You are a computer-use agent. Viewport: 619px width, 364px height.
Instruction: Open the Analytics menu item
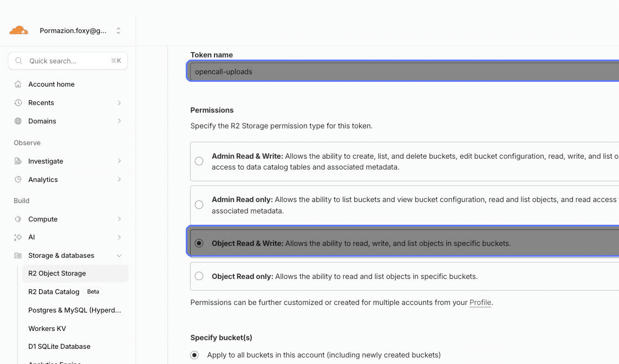pyautogui.click(x=43, y=180)
